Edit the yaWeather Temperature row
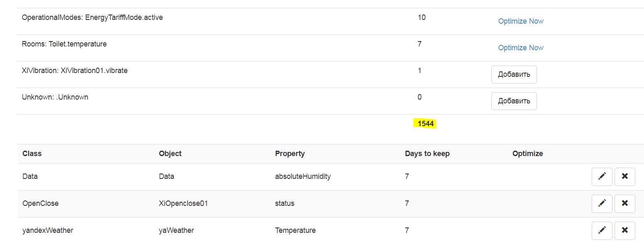The width and height of the screenshot is (644, 242). [x=602, y=230]
